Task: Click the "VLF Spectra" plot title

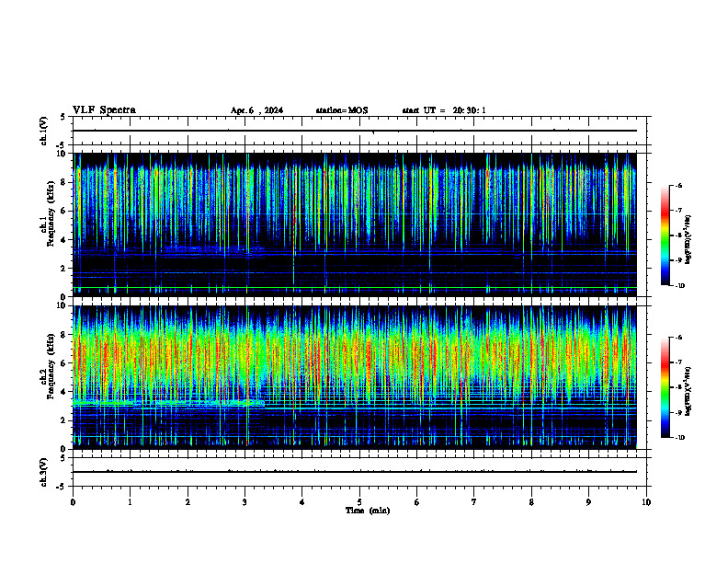Action: click(104, 110)
